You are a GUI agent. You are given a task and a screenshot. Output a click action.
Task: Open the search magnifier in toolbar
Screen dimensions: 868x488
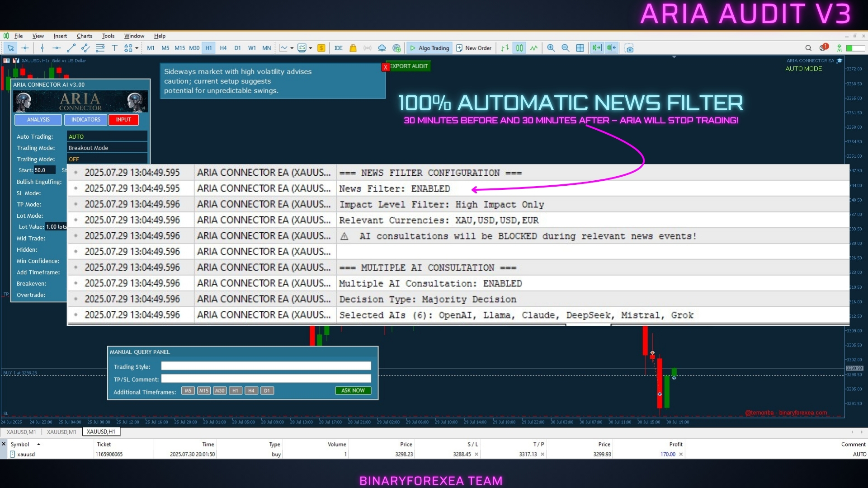(x=808, y=48)
